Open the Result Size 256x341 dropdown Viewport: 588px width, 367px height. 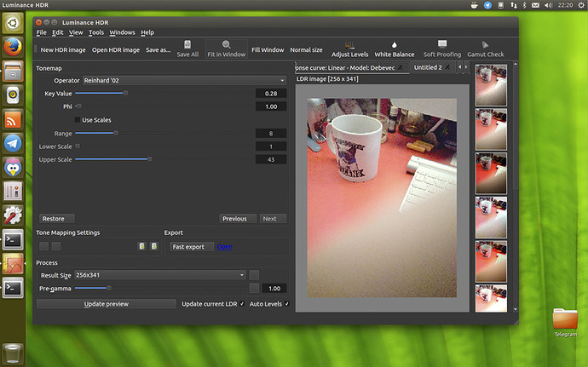(160, 275)
